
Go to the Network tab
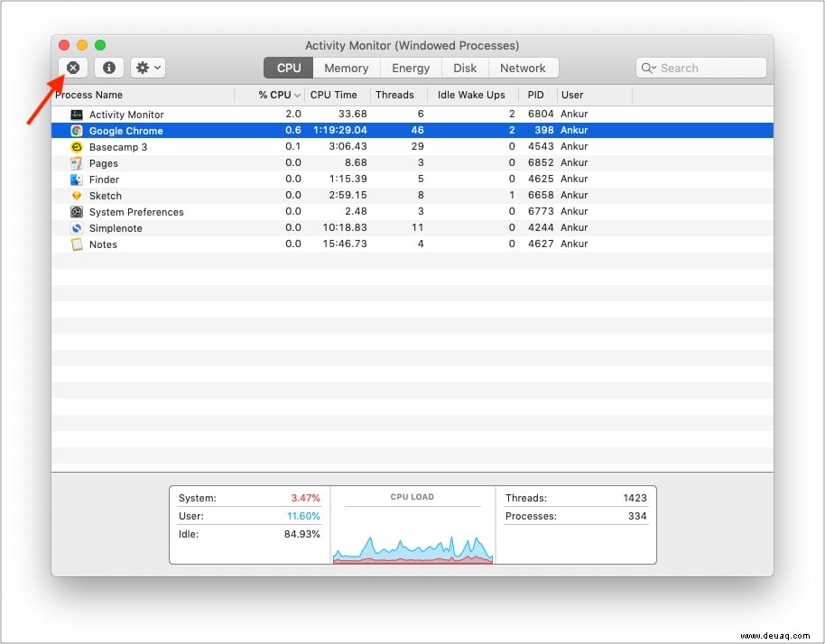tap(523, 68)
